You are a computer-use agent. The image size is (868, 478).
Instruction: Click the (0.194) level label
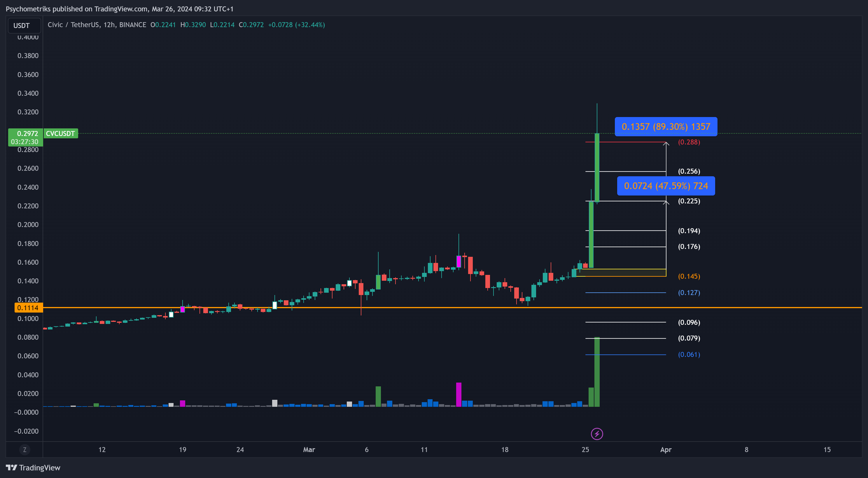click(x=689, y=231)
